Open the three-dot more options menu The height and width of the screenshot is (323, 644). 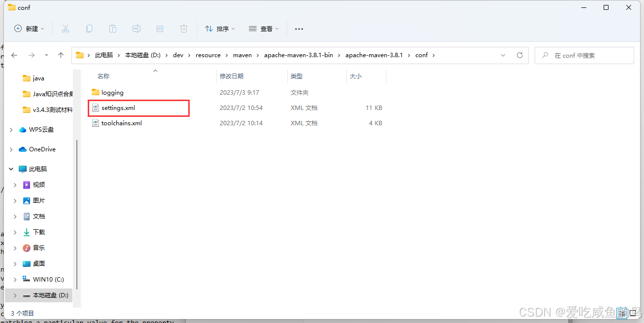[299, 29]
